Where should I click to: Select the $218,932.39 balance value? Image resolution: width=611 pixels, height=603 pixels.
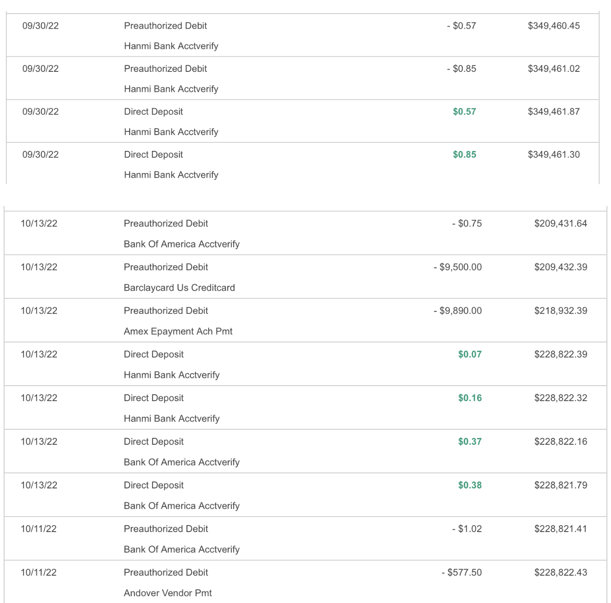click(x=560, y=311)
